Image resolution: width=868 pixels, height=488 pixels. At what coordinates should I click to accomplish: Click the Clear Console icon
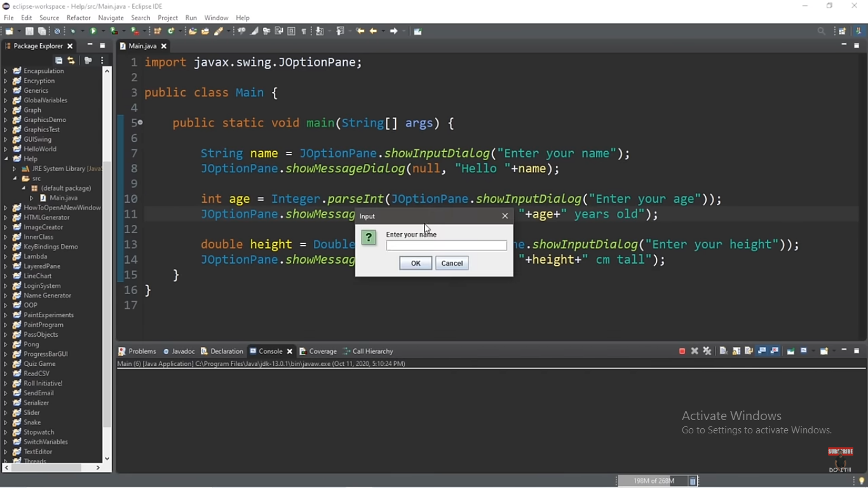click(724, 351)
